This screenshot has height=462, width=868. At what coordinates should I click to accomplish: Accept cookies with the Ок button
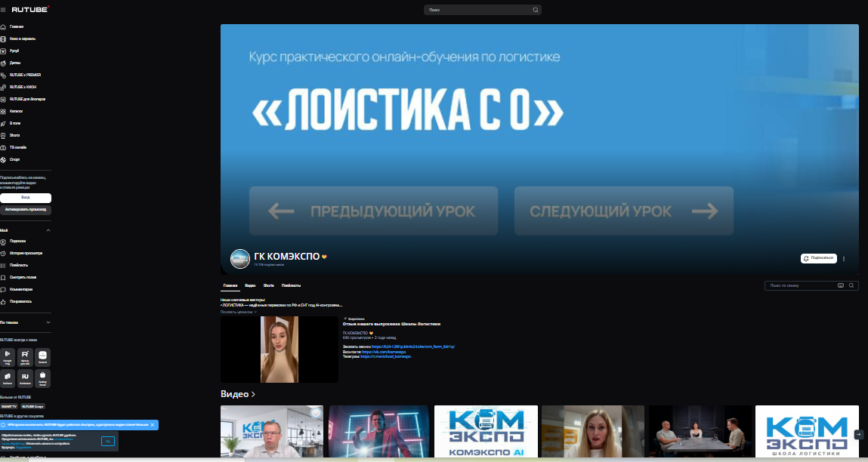pyautogui.click(x=108, y=441)
